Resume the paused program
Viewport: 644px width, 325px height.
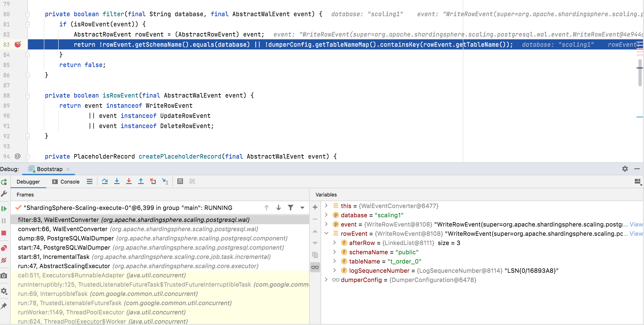coord(4,208)
